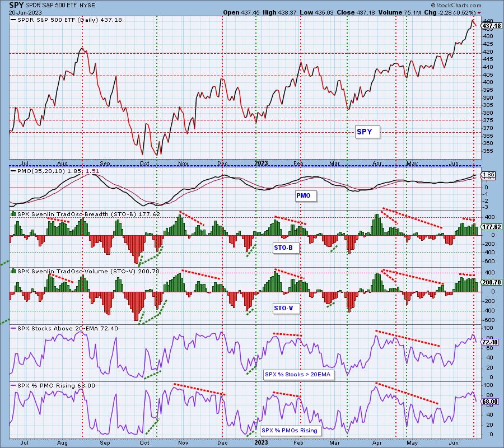Viewport: 504px width, 448px height.
Task: Click the 200.70 value tag on axis
Action: (x=492, y=282)
